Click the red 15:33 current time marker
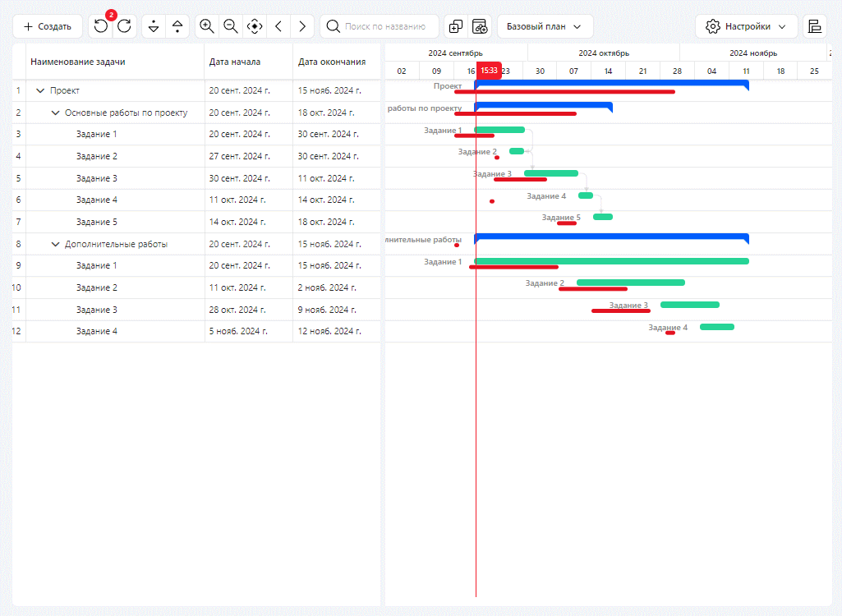The width and height of the screenshot is (842, 616). coord(490,71)
